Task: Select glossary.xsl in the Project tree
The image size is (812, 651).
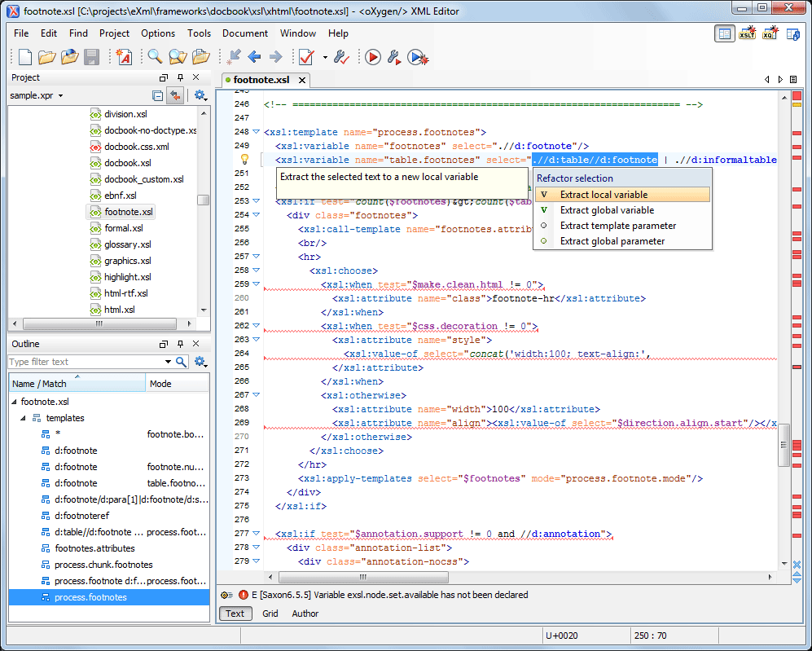Action: [x=127, y=244]
